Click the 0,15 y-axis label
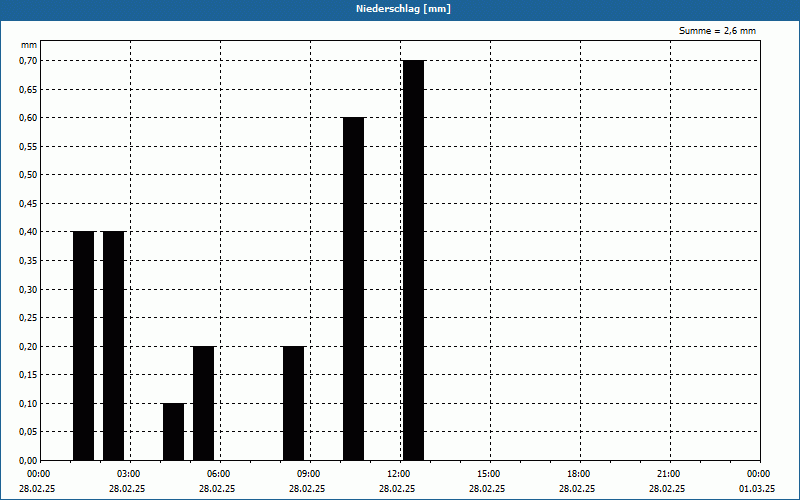The image size is (800, 500). tap(28, 375)
